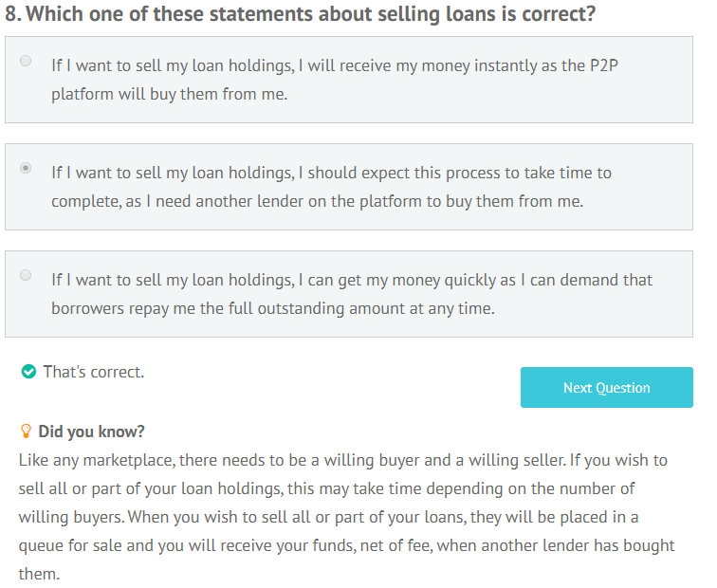
Task: Click the line starting 'complete, as I need another lender'
Action: (318, 201)
